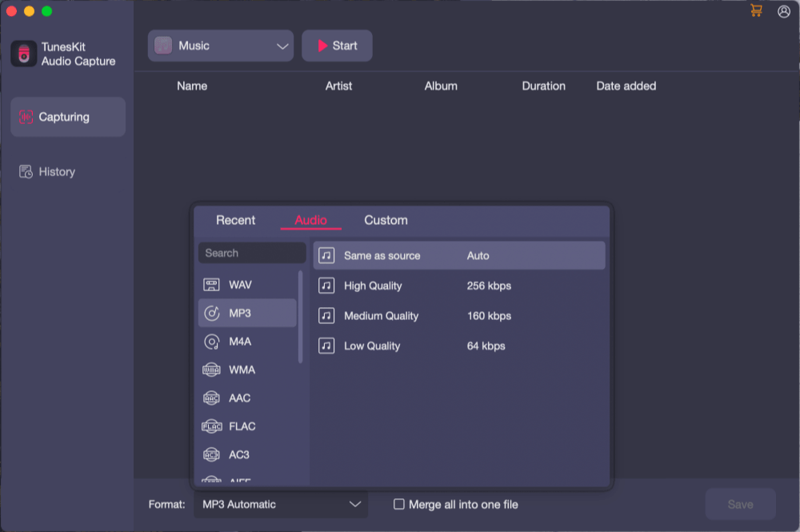Image resolution: width=800 pixels, height=532 pixels.
Task: Click the 160 kbps bitrate value
Action: [489, 316]
